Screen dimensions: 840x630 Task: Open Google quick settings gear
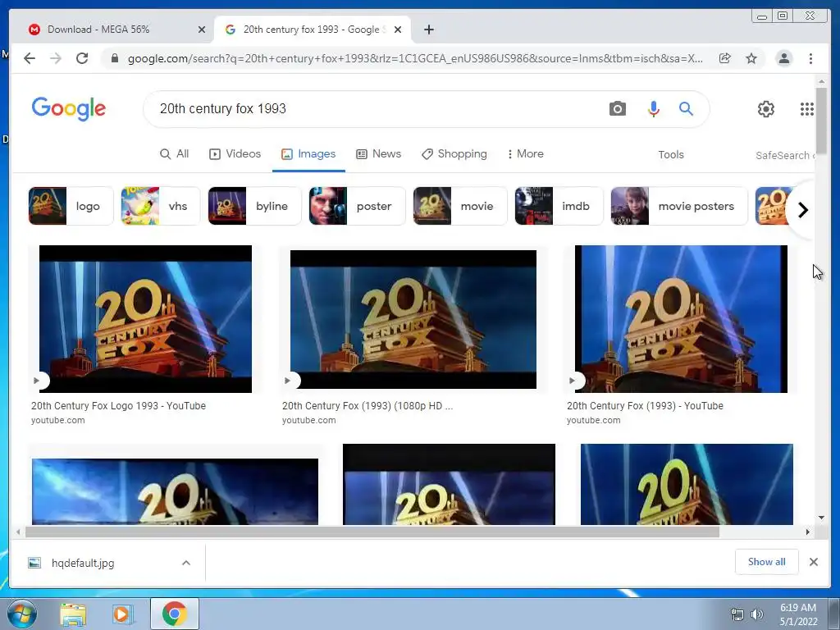coord(765,109)
